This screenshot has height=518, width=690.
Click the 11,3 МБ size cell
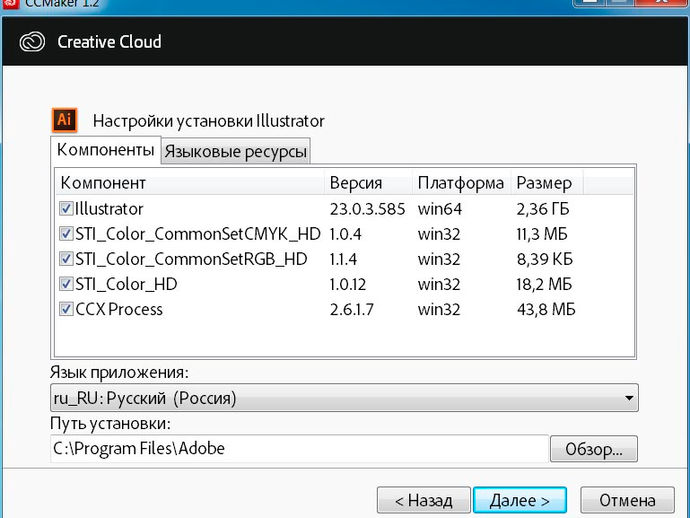click(542, 234)
